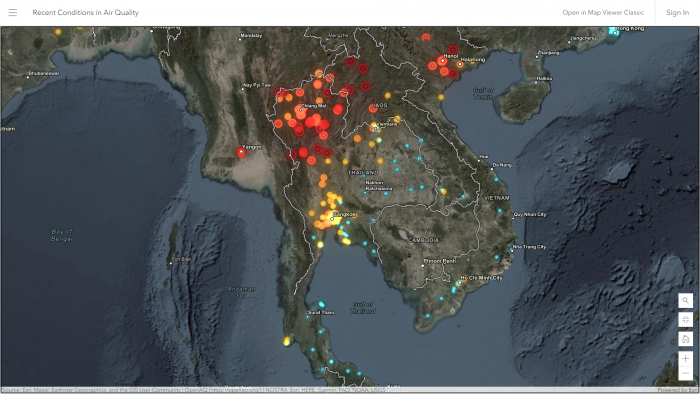The width and height of the screenshot is (700, 394).
Task: Select the red marker at Hanoi
Action: [x=442, y=60]
